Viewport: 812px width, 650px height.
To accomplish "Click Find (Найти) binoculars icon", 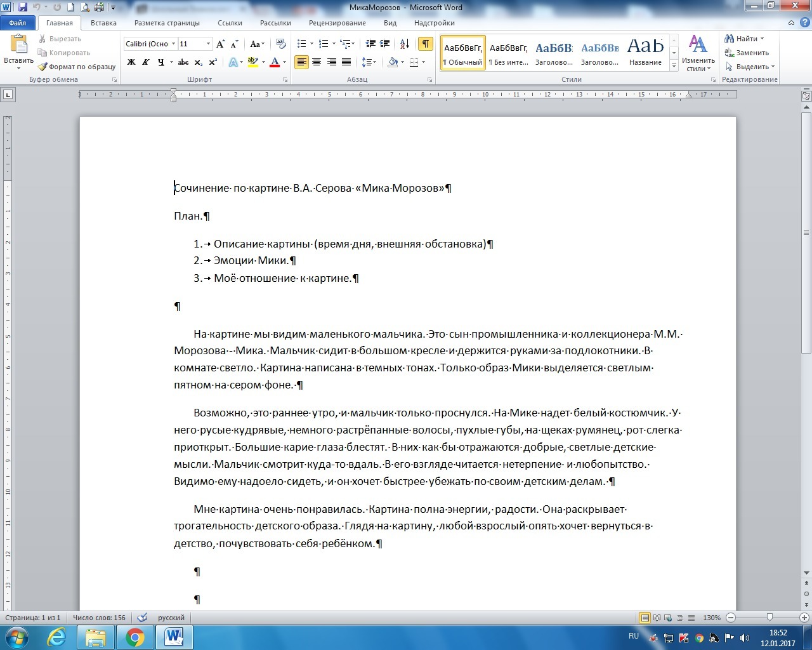I will pyautogui.click(x=730, y=39).
